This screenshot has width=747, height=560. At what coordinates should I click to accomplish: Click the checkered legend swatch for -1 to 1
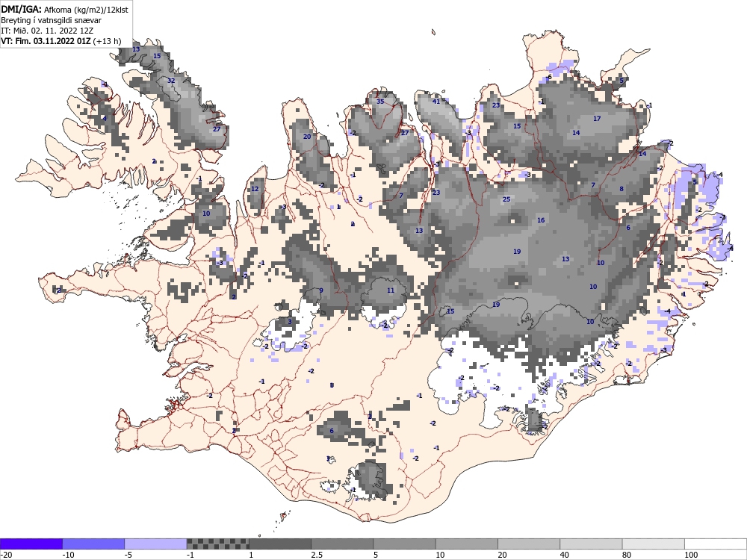217,544
